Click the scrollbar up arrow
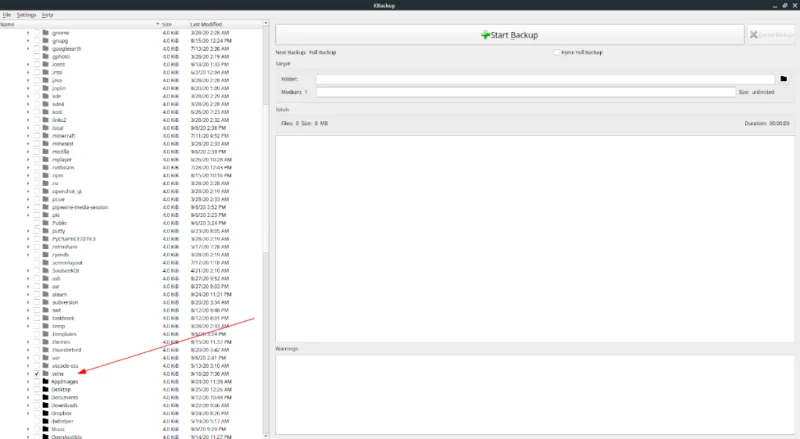 tap(265, 23)
